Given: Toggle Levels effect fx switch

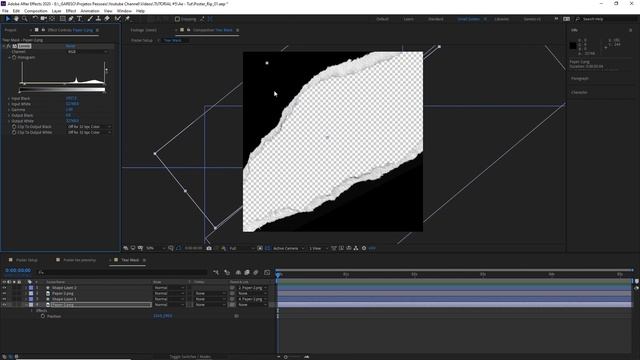Looking at the screenshot, I should [x=9, y=46].
